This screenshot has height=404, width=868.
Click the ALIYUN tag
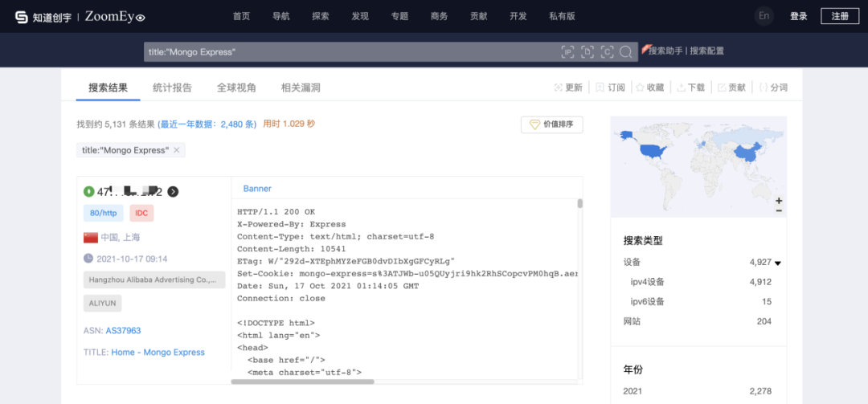[x=102, y=304]
